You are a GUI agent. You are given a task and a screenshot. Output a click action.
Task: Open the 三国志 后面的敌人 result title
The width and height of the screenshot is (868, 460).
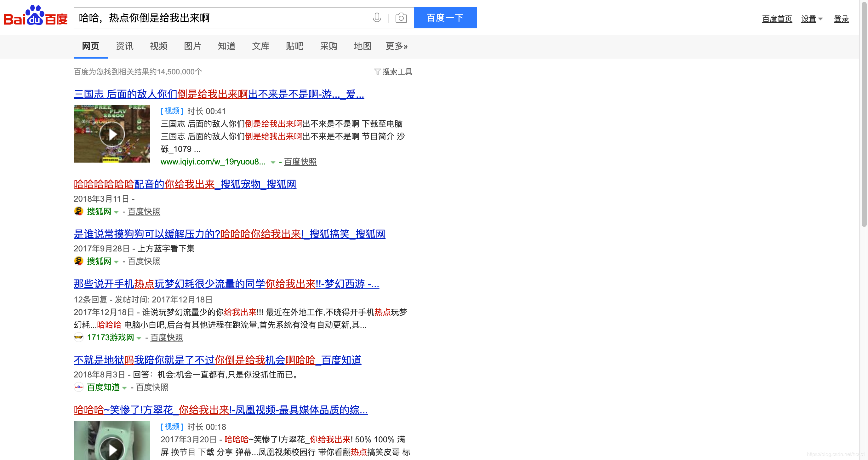click(219, 94)
